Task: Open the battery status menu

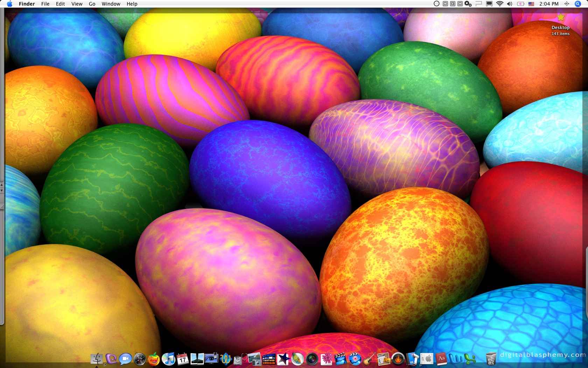Action: click(521, 4)
